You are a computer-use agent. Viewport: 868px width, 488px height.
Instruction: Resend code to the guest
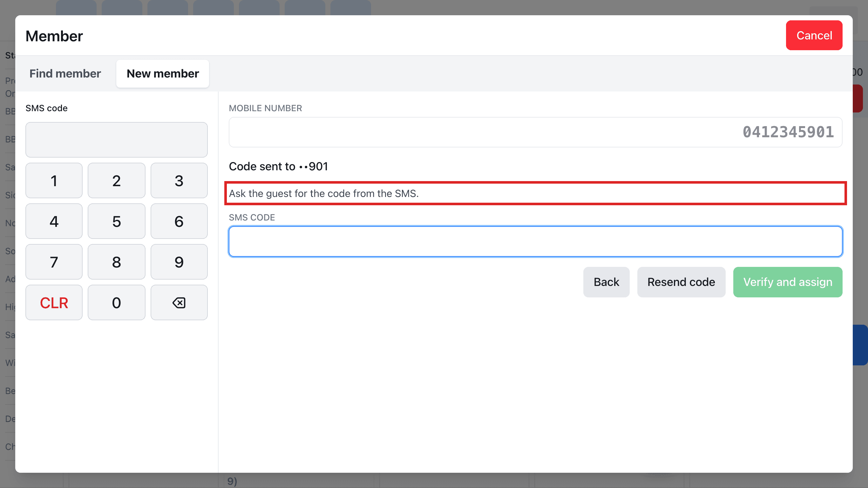click(681, 282)
